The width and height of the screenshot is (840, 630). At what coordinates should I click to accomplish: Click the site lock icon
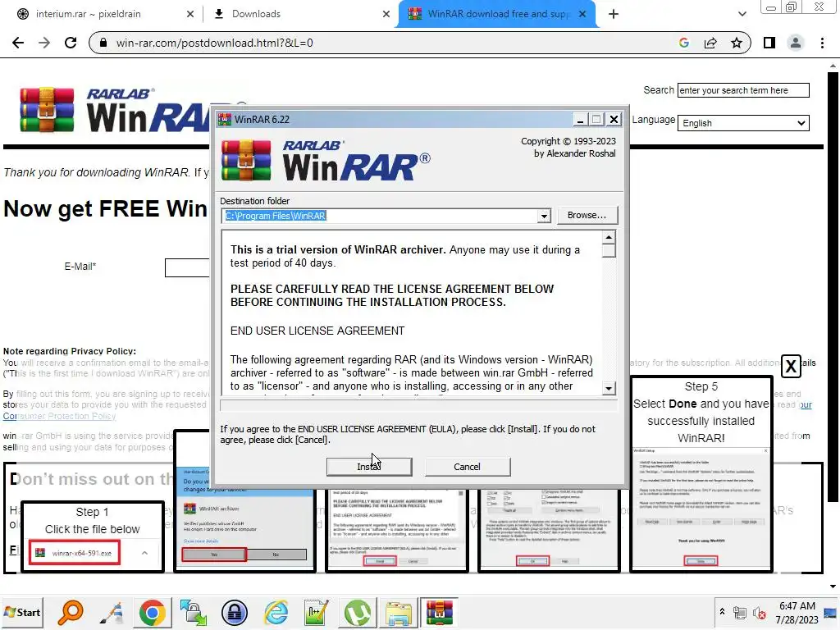pyautogui.click(x=103, y=43)
